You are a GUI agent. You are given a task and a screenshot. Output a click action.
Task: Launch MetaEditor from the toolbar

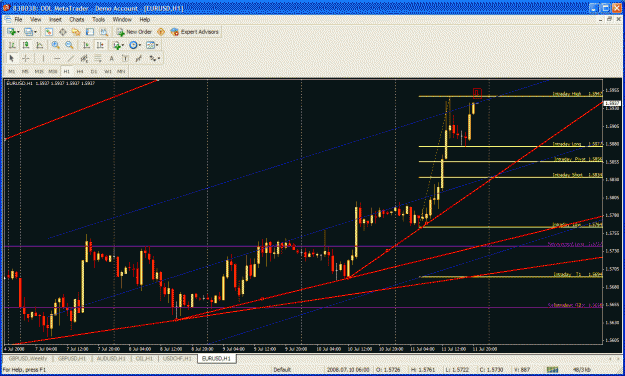click(x=161, y=32)
